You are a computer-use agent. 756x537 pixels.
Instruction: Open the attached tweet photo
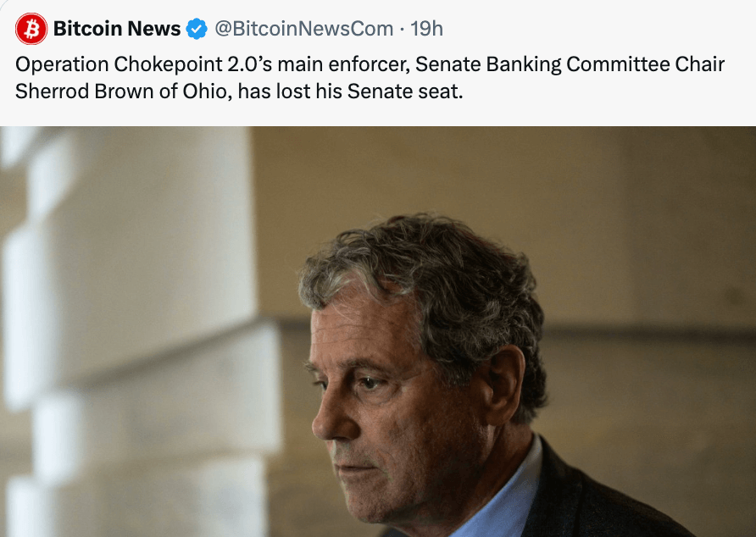tap(378, 331)
